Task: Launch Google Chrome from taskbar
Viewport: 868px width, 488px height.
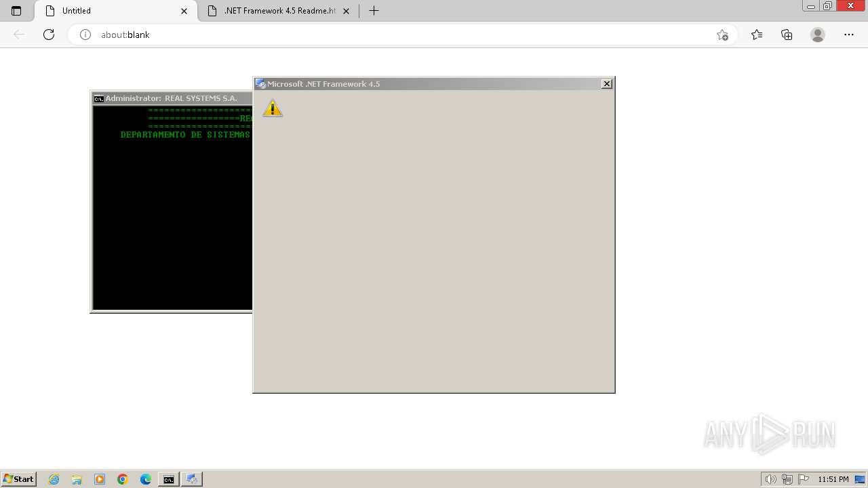Action: (x=123, y=479)
